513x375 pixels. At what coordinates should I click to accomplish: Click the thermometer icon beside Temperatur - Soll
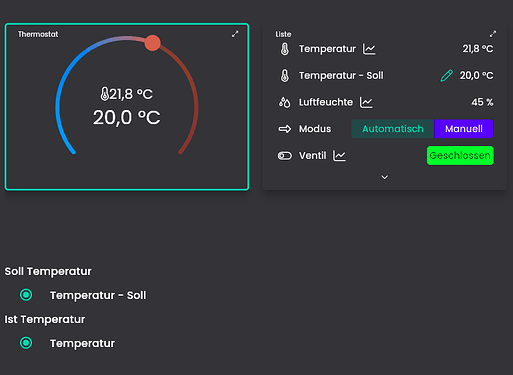[x=285, y=76]
